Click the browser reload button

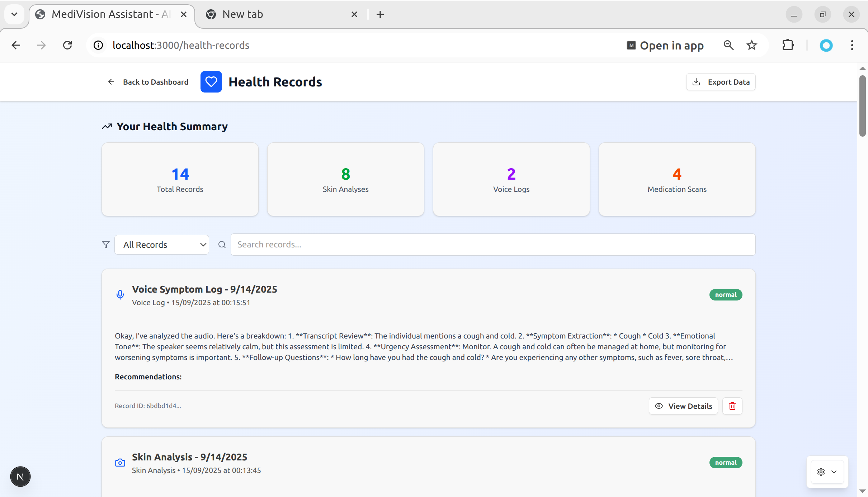[67, 45]
